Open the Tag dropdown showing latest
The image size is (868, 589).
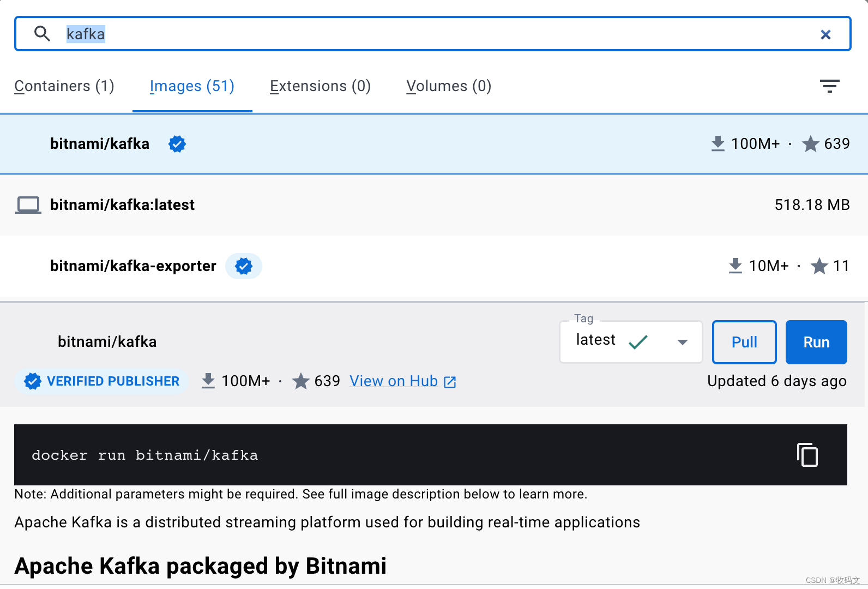point(631,342)
